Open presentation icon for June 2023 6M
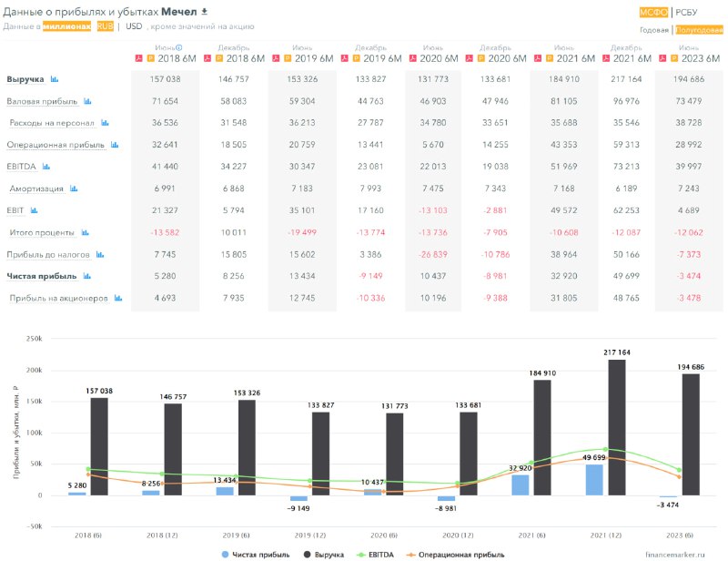728x561 pixels. (x=674, y=58)
